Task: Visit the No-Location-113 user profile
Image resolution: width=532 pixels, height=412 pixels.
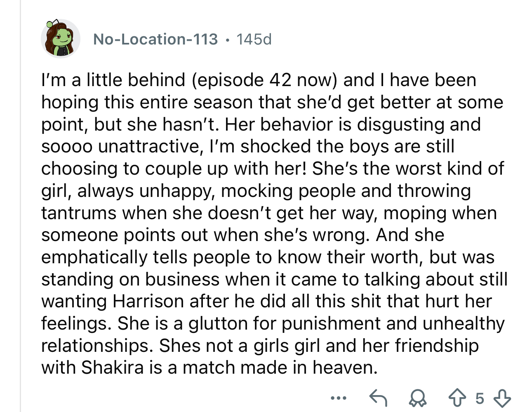Action: coord(155,39)
